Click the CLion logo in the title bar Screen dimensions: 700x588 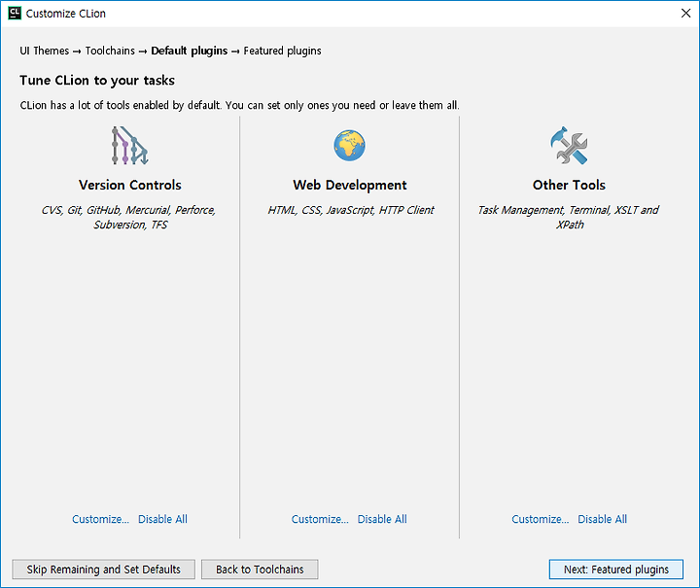coord(15,14)
